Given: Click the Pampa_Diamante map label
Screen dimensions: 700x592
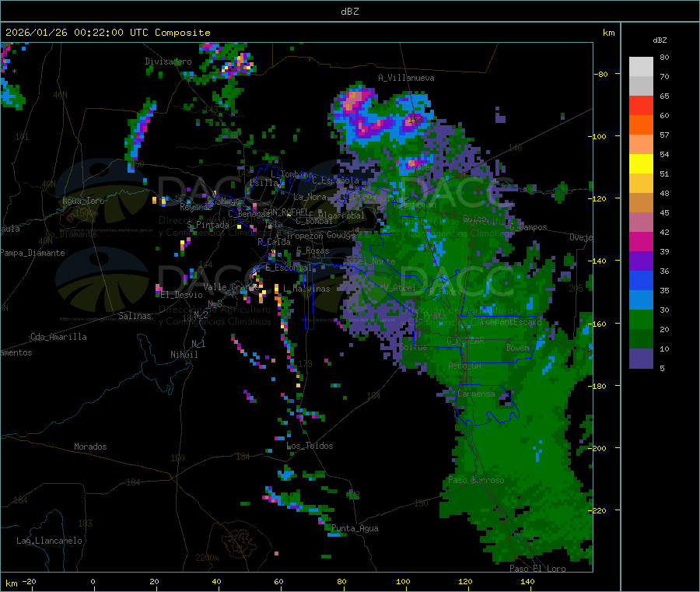Looking at the screenshot, I should click(33, 253).
